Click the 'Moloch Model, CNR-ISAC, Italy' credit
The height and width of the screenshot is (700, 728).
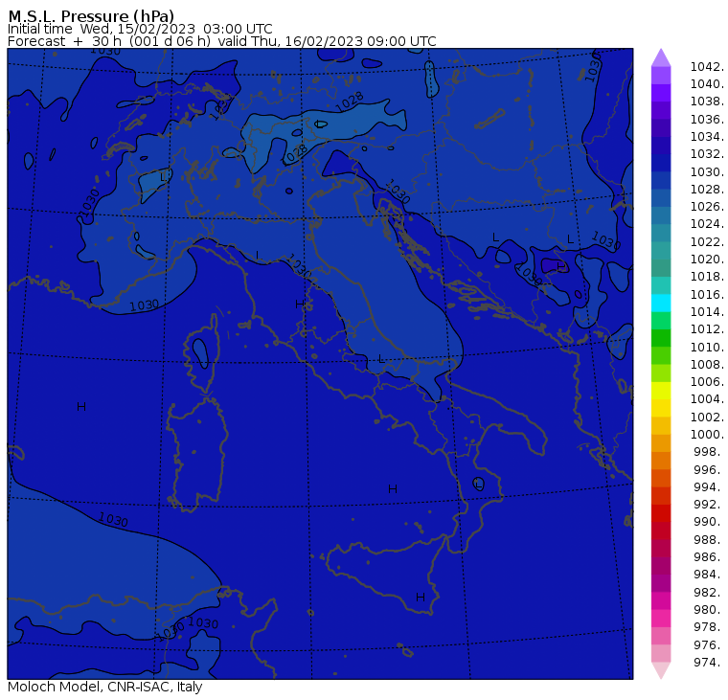point(105,687)
